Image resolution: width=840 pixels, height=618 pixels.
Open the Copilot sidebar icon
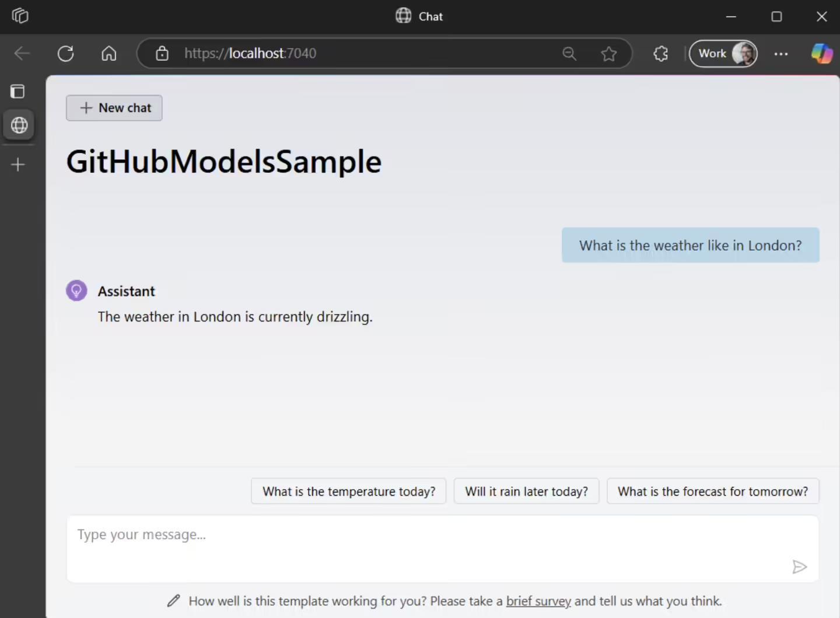point(822,54)
